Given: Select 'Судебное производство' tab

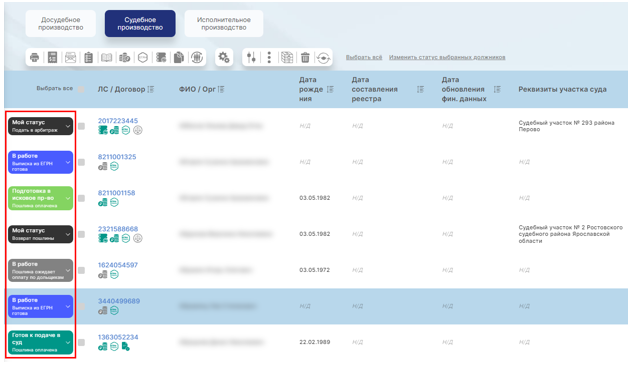Looking at the screenshot, I should (x=140, y=23).
